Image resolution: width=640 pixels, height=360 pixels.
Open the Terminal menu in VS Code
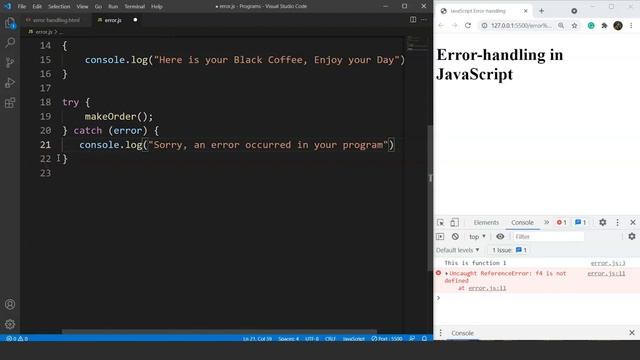135,7
